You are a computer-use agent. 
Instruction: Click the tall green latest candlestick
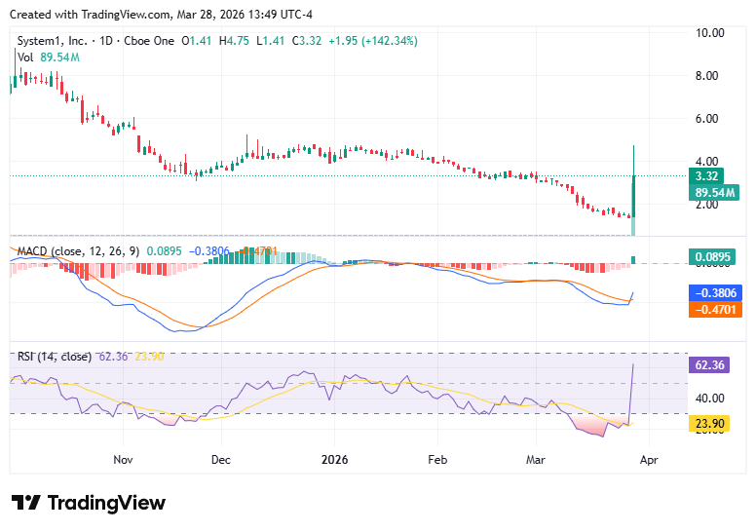(x=633, y=190)
